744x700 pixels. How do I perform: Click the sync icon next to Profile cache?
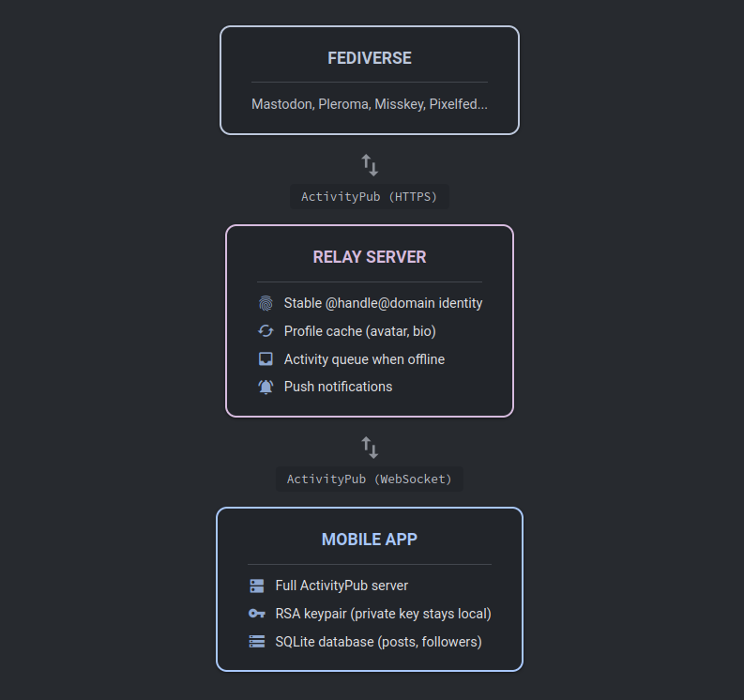coord(266,331)
